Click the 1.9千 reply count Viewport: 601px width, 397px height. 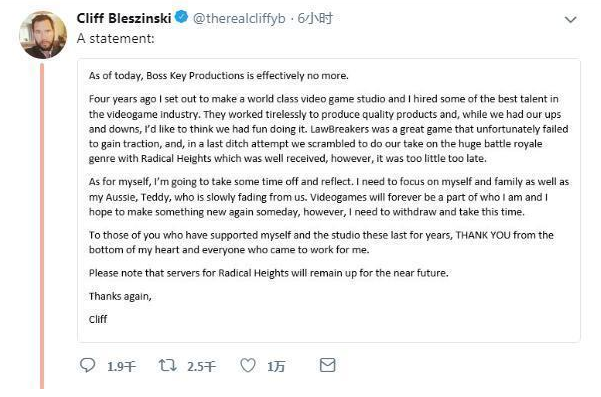122,367
